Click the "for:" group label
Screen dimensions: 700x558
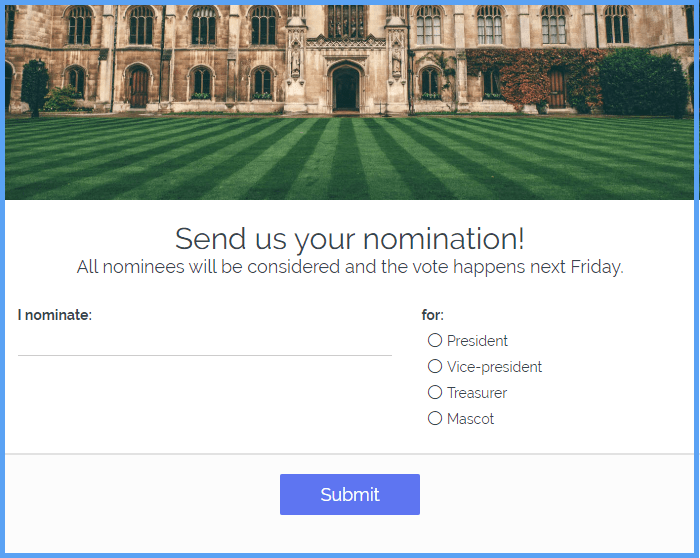433,315
